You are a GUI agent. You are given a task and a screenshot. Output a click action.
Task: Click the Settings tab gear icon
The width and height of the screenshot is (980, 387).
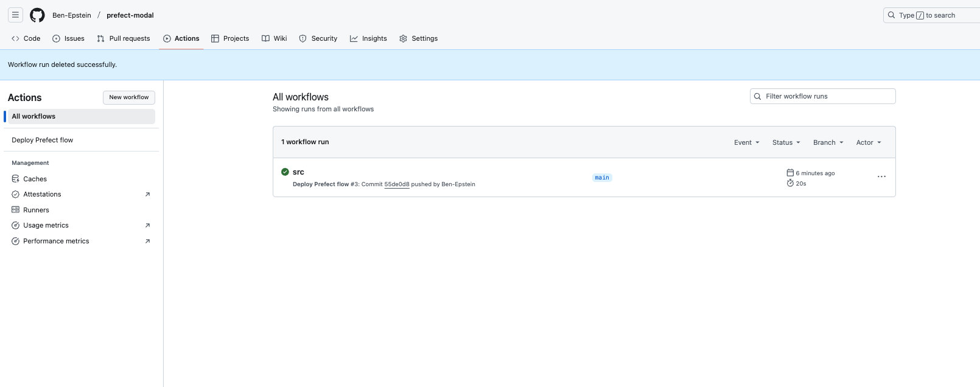[x=403, y=38]
